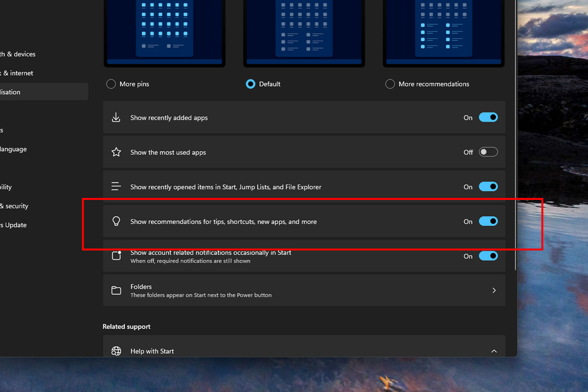The image size is (588, 392).
Task: Click the More recommendations layout preview image
Action: (443, 31)
